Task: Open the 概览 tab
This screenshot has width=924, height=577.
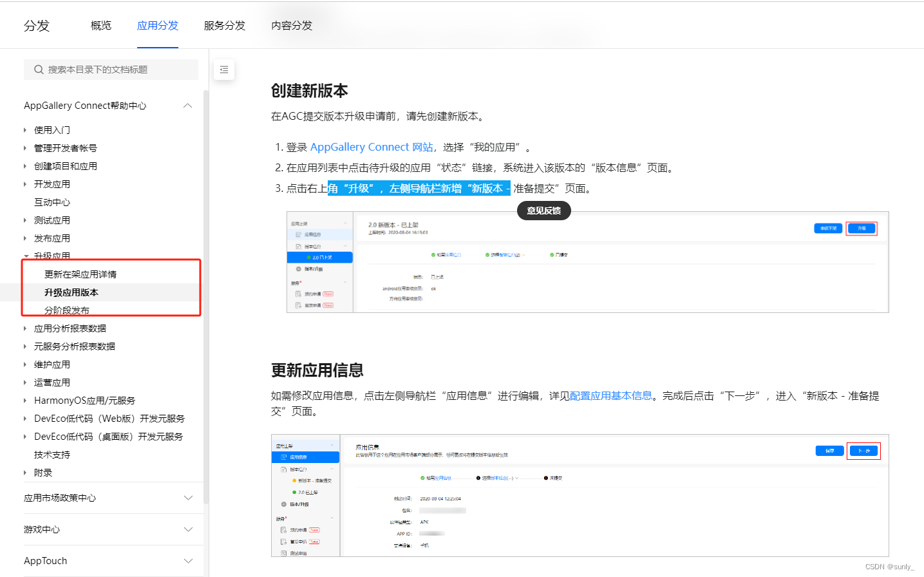Action: (x=101, y=25)
